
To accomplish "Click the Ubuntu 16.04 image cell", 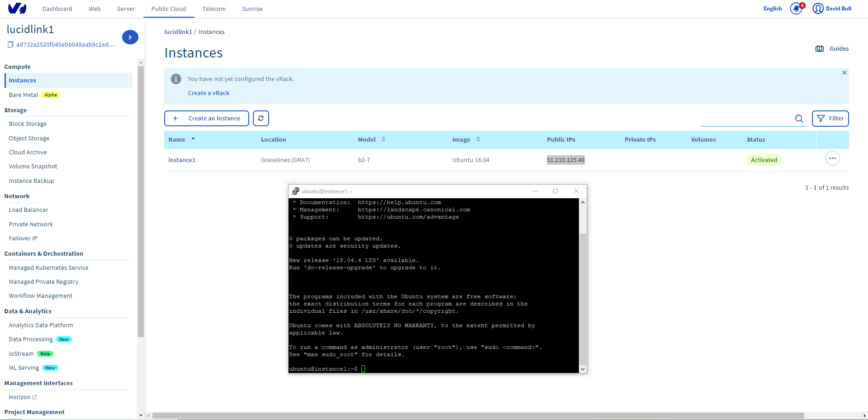I will point(471,160).
